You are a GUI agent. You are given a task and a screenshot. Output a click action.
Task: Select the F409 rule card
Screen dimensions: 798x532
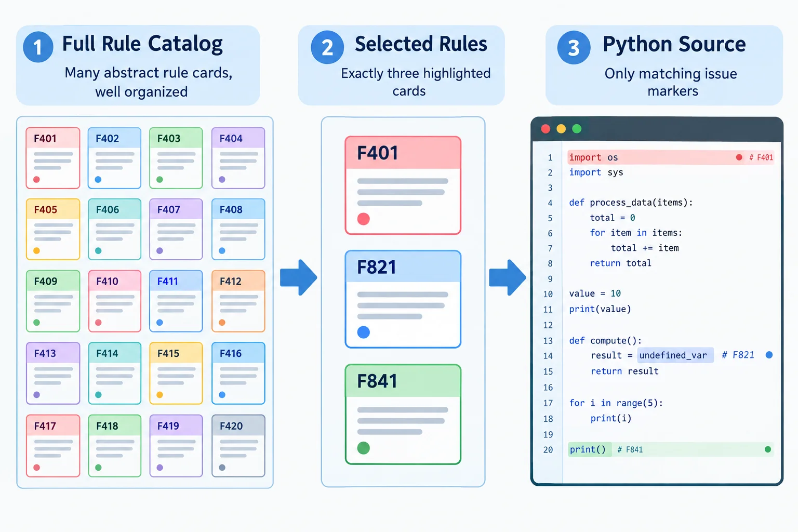click(x=53, y=301)
